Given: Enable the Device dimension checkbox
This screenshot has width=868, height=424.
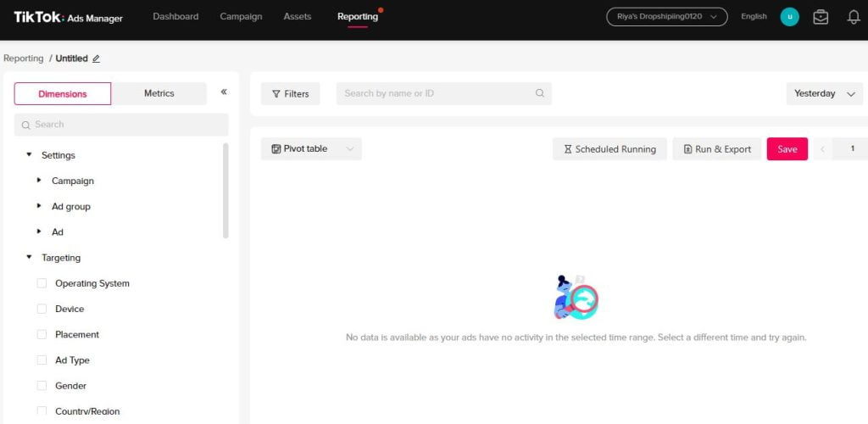Looking at the screenshot, I should tap(42, 309).
